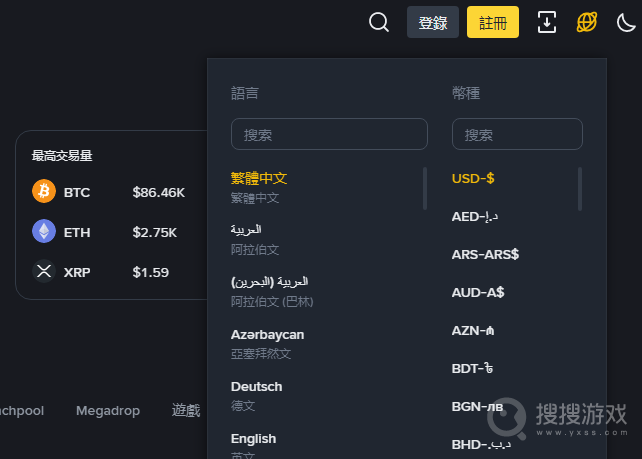Click the 登錄 login button
The height and width of the screenshot is (459, 642).
pos(433,22)
